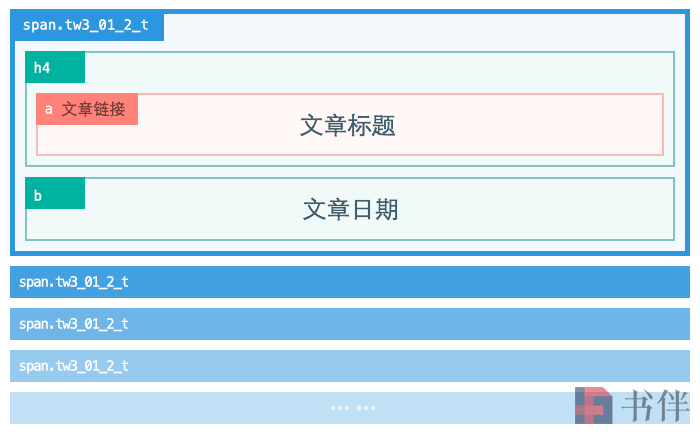Click the red-blue 书伴 logo icon
Viewport: 700px width, 434px height.
click(x=594, y=405)
